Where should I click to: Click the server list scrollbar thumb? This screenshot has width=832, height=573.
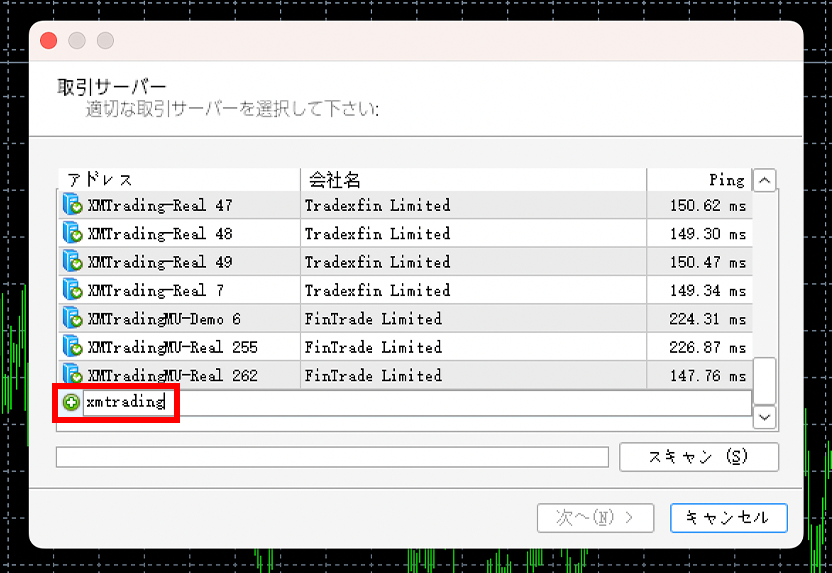(764, 380)
